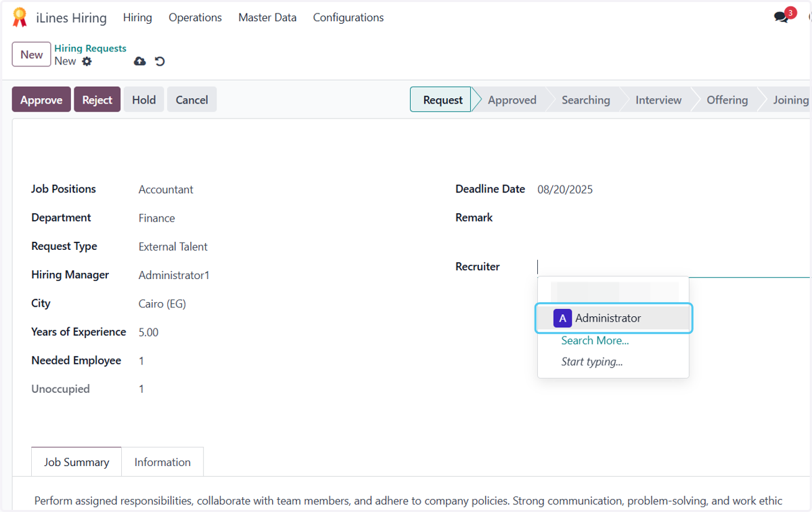The height and width of the screenshot is (512, 812).
Task: Click the 'Unoccupied' field label
Action: [60, 389]
